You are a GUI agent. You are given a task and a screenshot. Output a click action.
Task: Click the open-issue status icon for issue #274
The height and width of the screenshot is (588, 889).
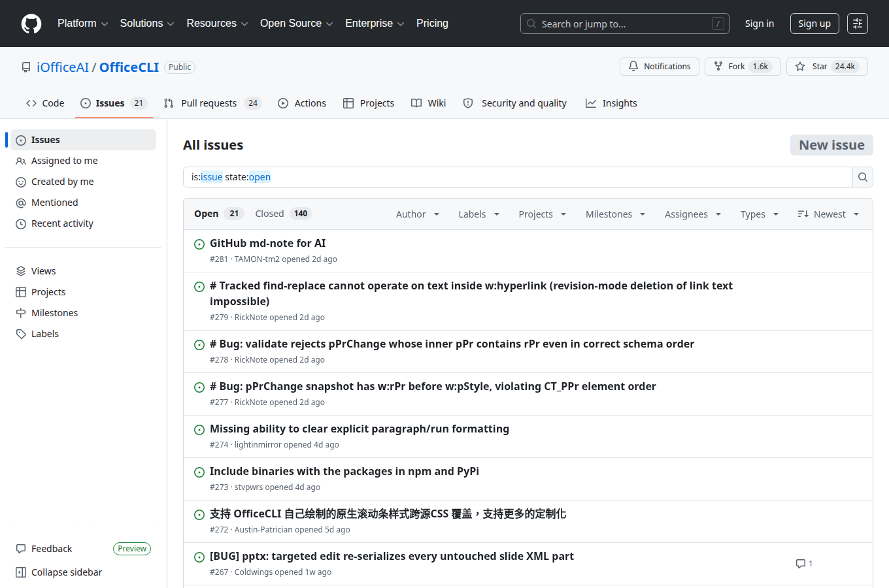tap(199, 430)
